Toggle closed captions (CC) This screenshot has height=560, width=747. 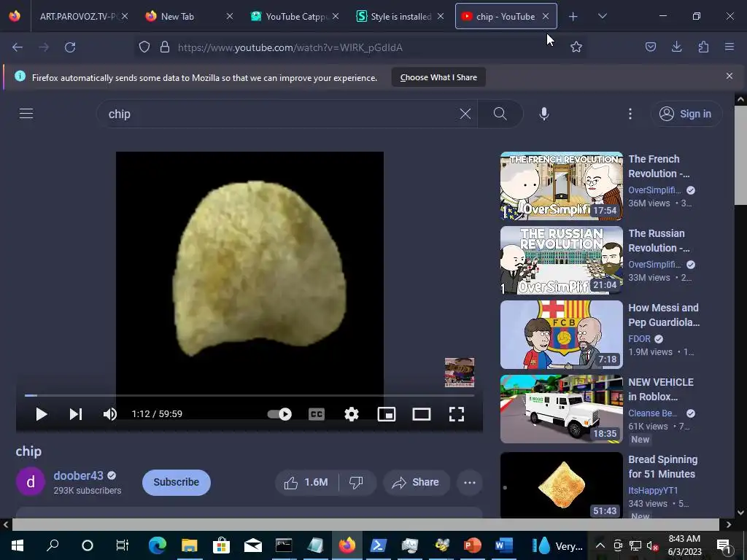(x=317, y=414)
